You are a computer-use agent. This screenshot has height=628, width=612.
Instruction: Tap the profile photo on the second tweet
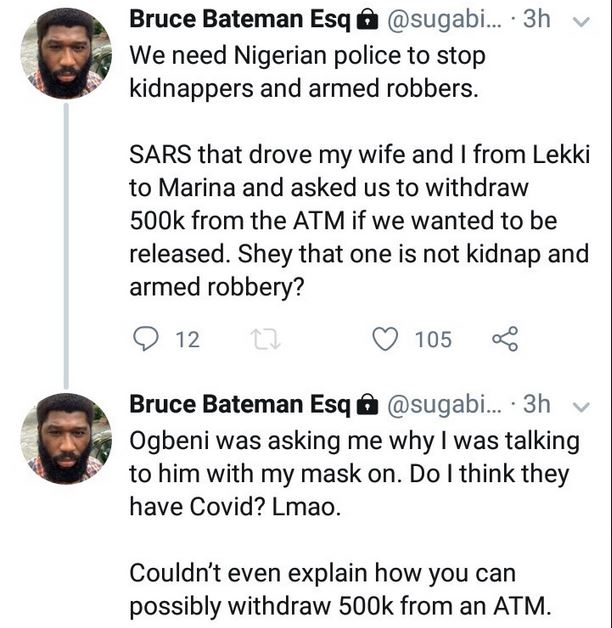pyautogui.click(x=65, y=439)
